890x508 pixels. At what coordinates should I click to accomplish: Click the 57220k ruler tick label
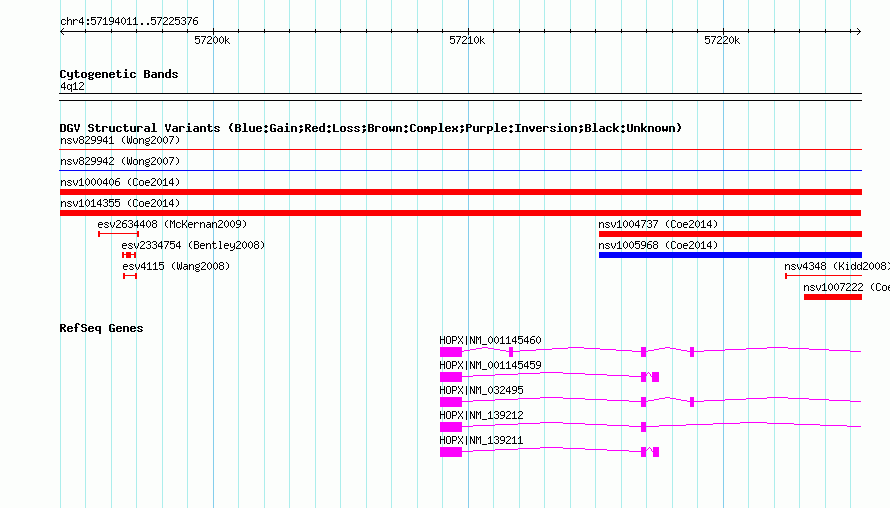721,40
